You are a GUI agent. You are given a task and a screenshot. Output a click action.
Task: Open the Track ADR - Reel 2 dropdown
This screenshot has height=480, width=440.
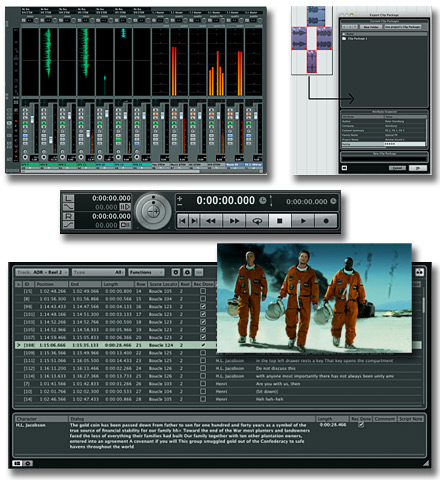pos(42,272)
